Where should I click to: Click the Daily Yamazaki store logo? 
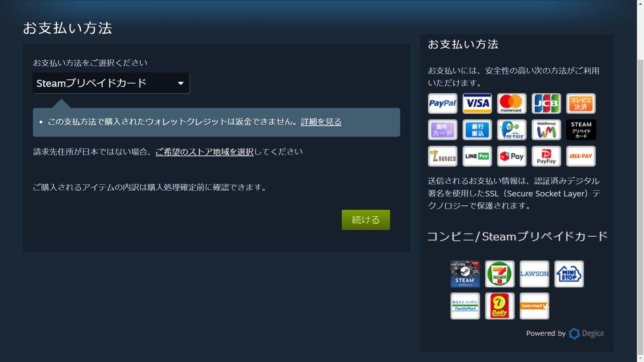tap(499, 306)
